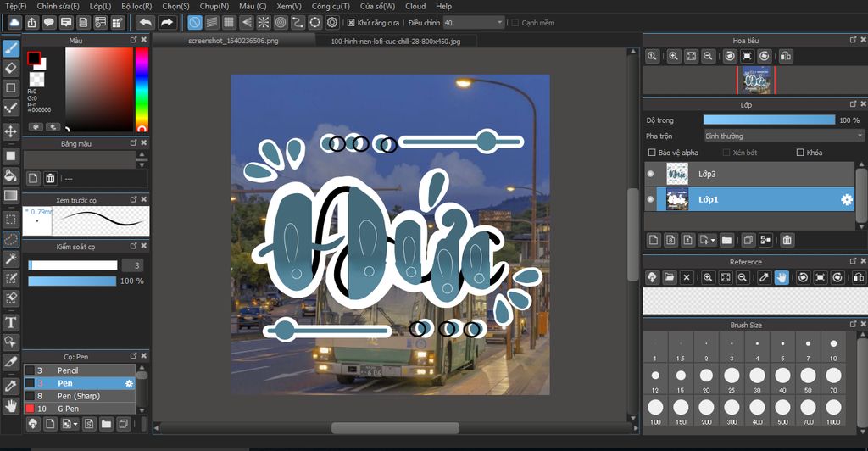
Task: Select the Eraser tool
Action: (10, 68)
